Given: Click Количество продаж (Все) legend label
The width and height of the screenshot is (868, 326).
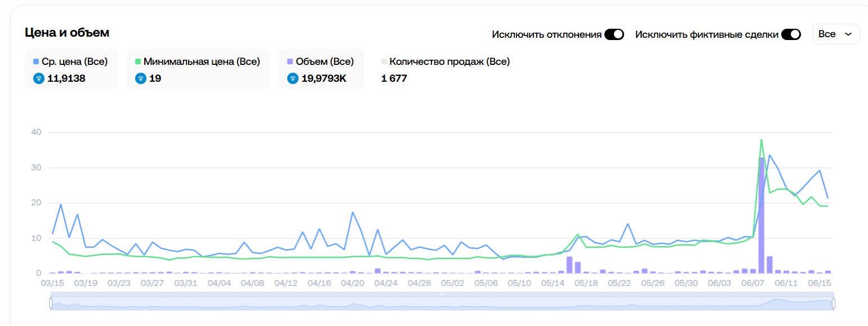Looking at the screenshot, I should pos(449,61).
